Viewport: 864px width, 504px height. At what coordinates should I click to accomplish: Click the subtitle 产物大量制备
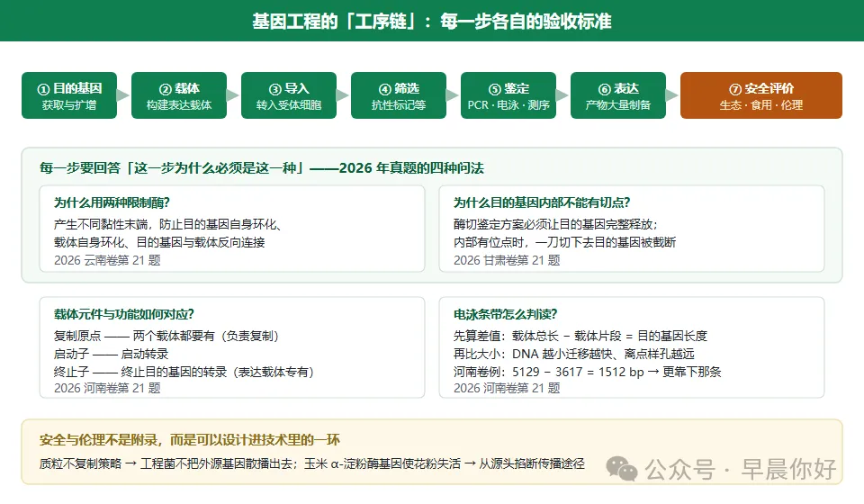pos(618,105)
